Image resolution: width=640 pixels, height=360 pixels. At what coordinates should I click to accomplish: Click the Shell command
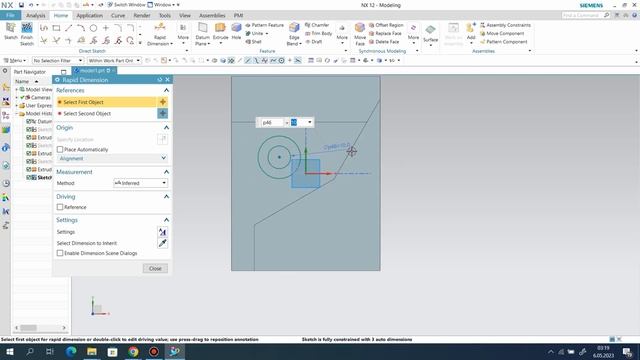[253, 42]
